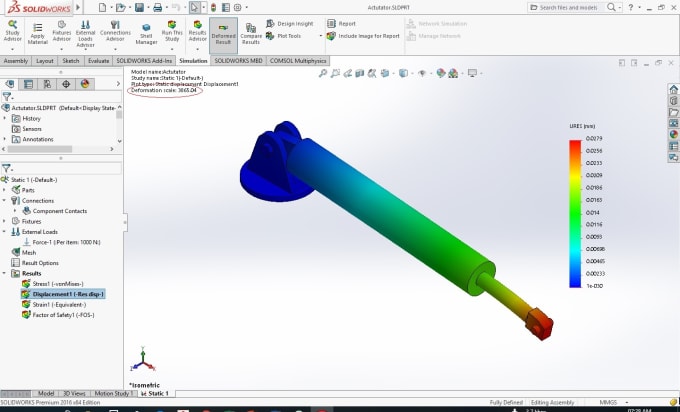Select the FeatureManager design tree tab

pyautogui.click(x=10, y=84)
